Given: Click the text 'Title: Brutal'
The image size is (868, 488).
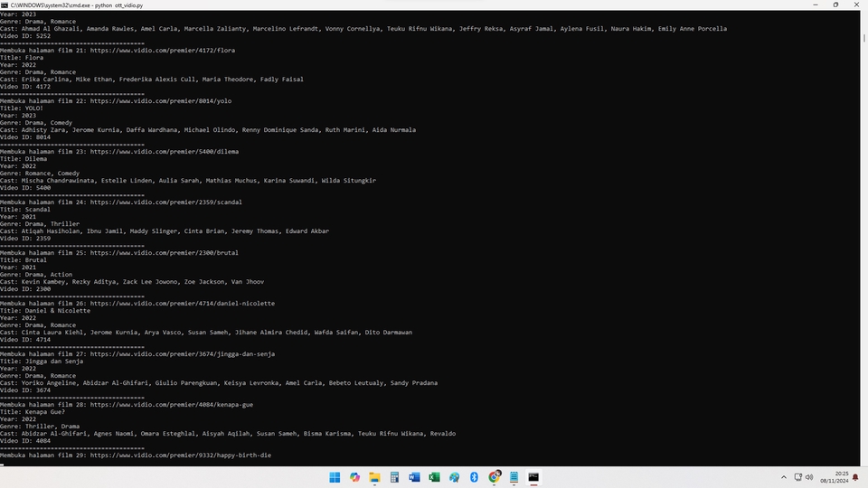Looking at the screenshot, I should (x=24, y=260).
